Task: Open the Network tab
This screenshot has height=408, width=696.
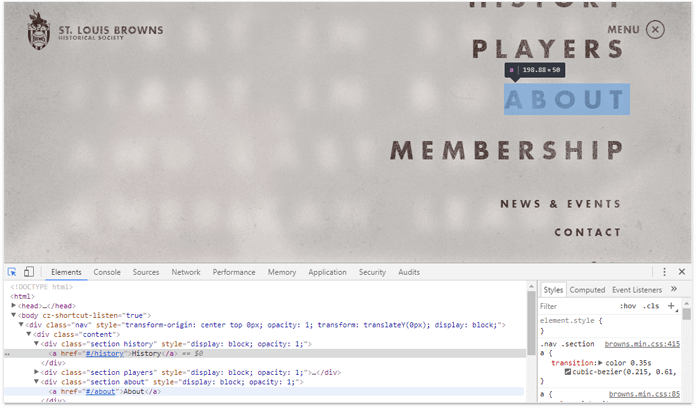Action: (x=186, y=272)
